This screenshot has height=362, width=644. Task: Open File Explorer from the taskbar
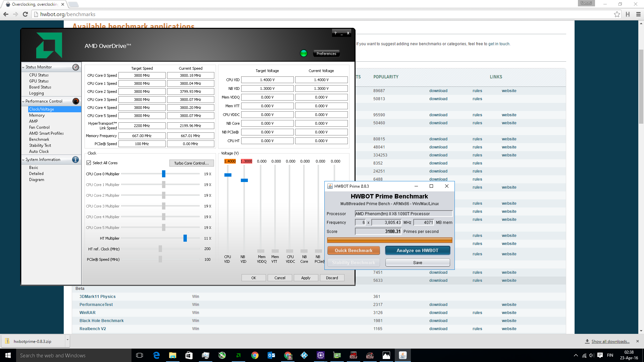click(172, 355)
